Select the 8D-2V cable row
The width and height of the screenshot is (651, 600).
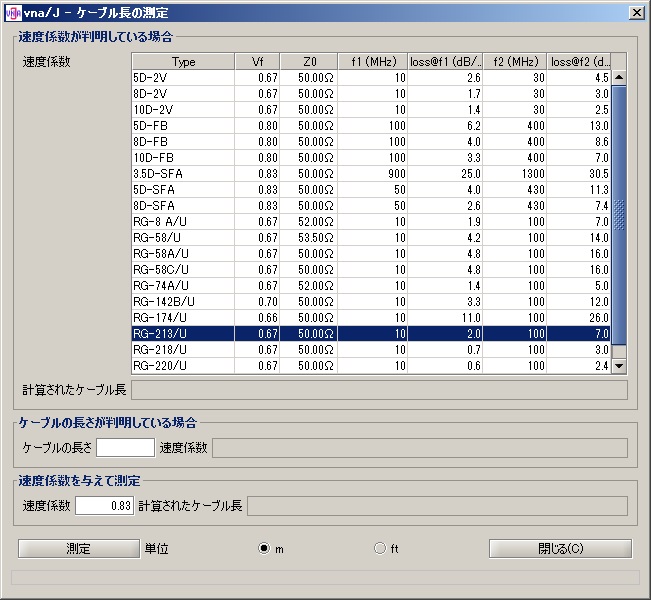tap(371, 94)
